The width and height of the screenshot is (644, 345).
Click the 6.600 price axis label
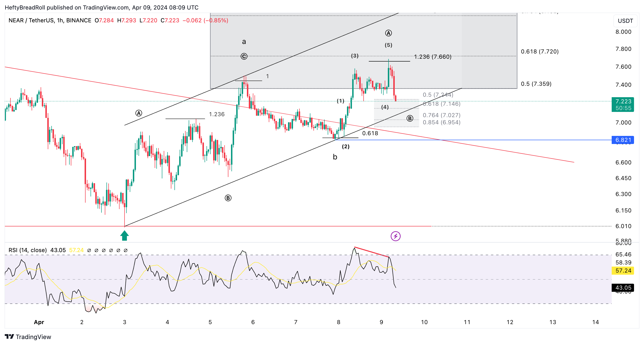(623, 163)
